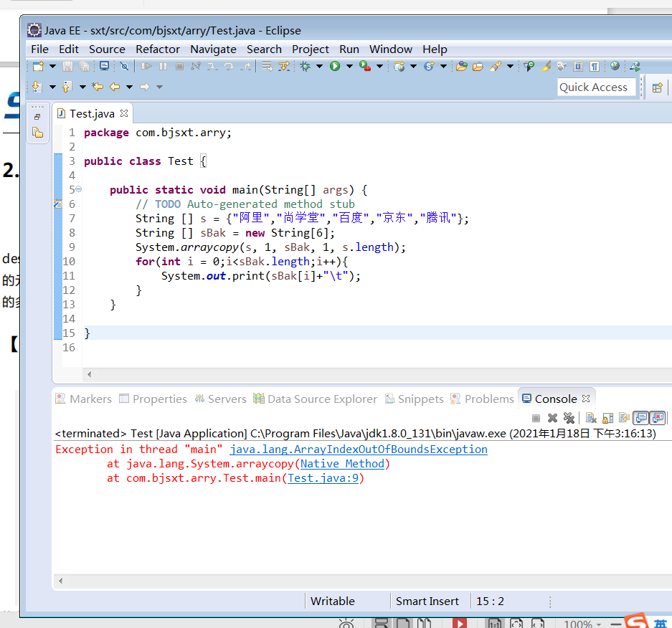Collapse the main method fold marker

point(78,189)
